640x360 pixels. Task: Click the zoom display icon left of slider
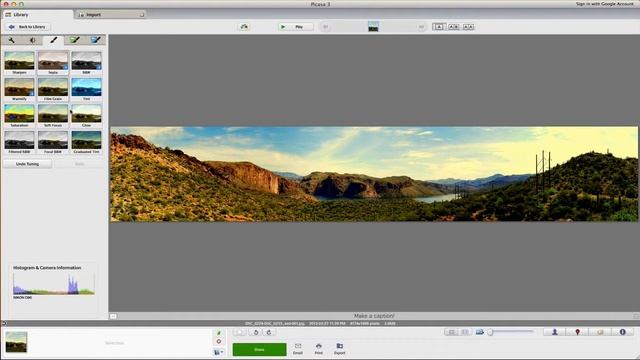[480, 332]
